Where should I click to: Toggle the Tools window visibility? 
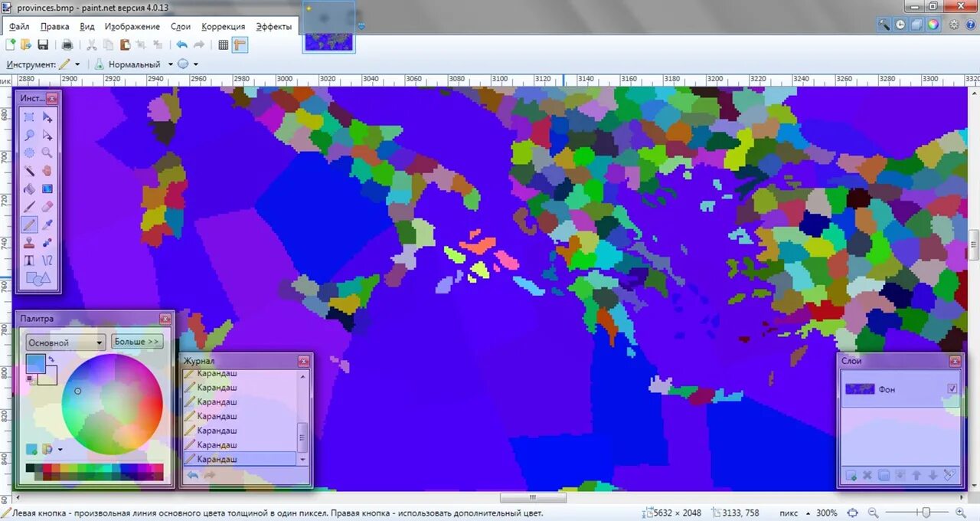coord(884,25)
